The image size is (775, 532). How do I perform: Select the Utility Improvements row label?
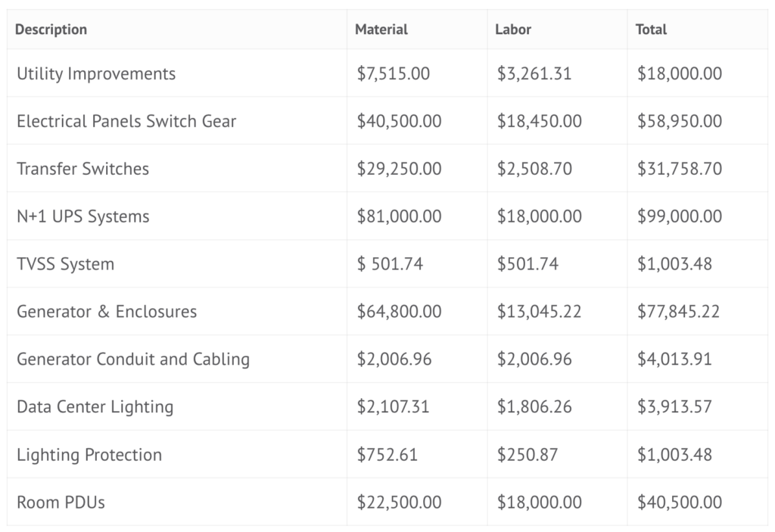(96, 73)
